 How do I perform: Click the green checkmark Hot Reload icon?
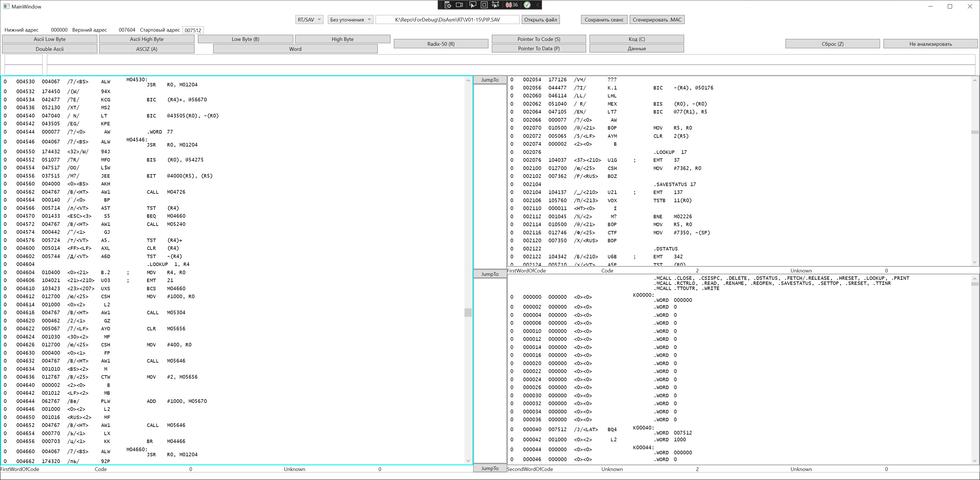click(527, 5)
